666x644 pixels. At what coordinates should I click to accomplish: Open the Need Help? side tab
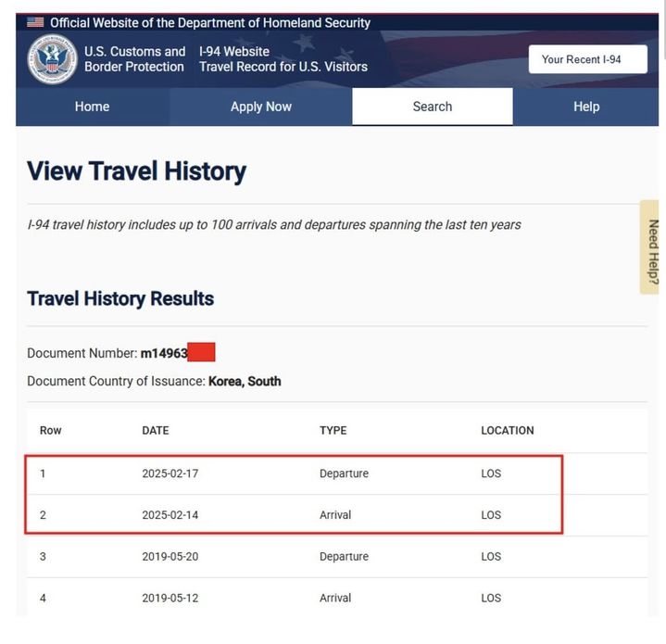652,247
